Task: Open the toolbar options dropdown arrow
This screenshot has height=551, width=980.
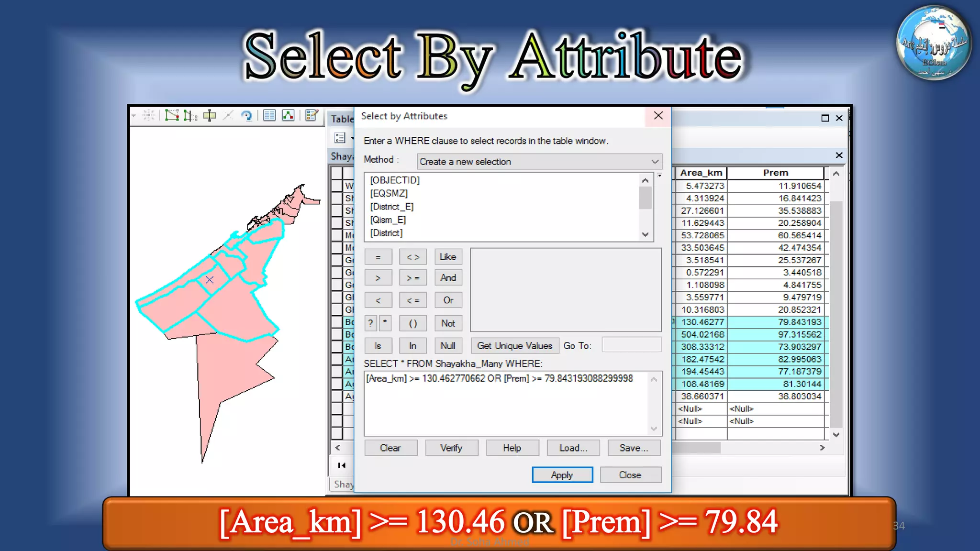Action: coord(134,115)
